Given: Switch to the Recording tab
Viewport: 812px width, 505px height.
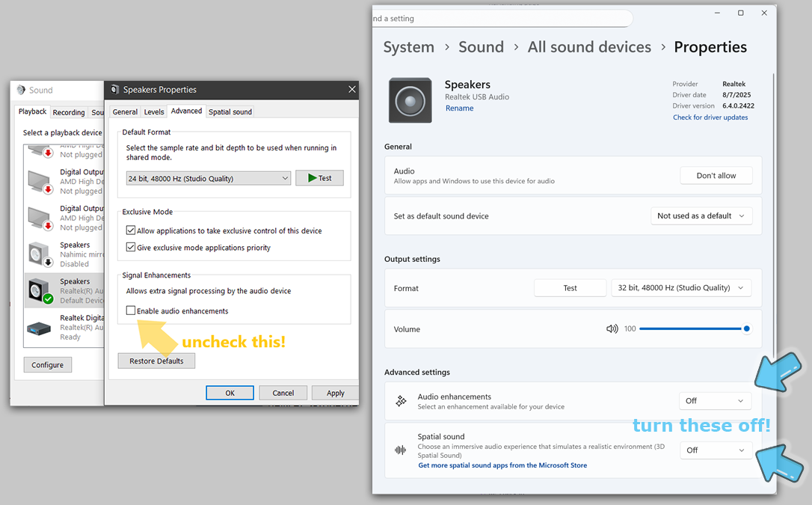Looking at the screenshot, I should [69, 112].
